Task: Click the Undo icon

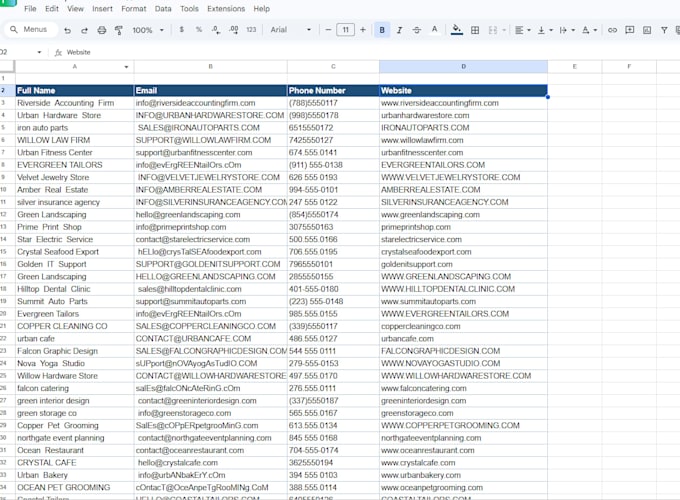Action: point(67,30)
